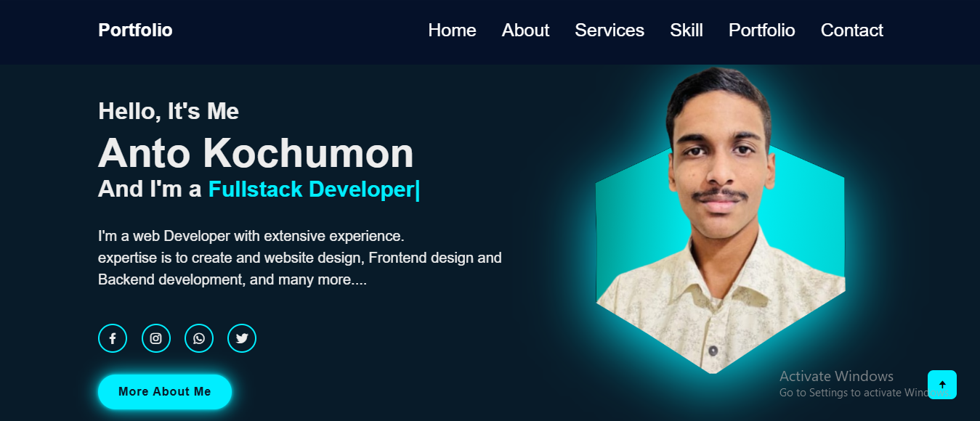Image resolution: width=980 pixels, height=421 pixels.
Task: Open the Twitter social icon
Action: tap(242, 338)
